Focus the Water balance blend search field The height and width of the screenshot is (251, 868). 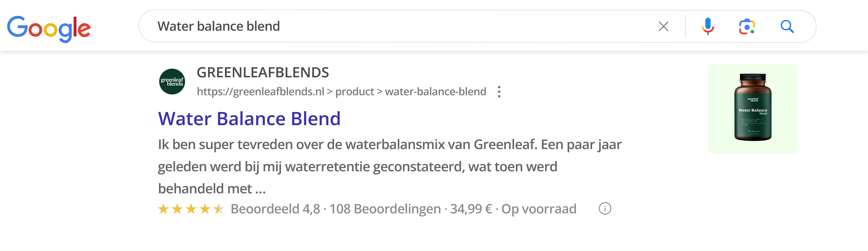[x=398, y=26]
